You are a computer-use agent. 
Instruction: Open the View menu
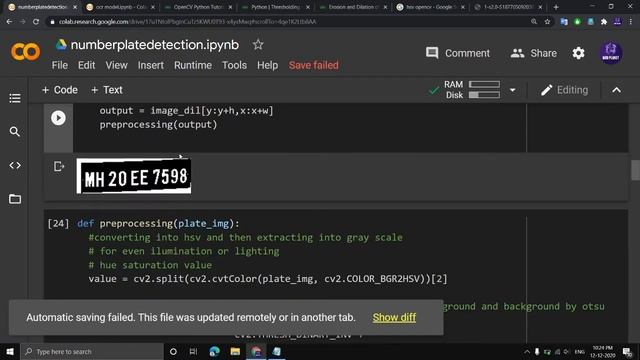(x=116, y=65)
